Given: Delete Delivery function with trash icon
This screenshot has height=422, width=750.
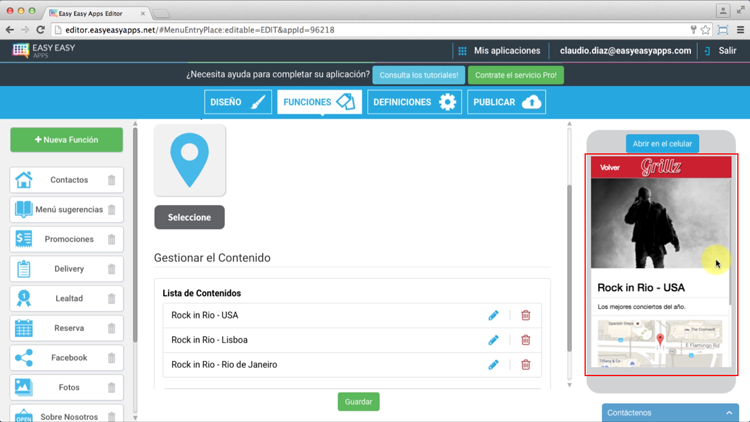Looking at the screenshot, I should click(x=111, y=269).
